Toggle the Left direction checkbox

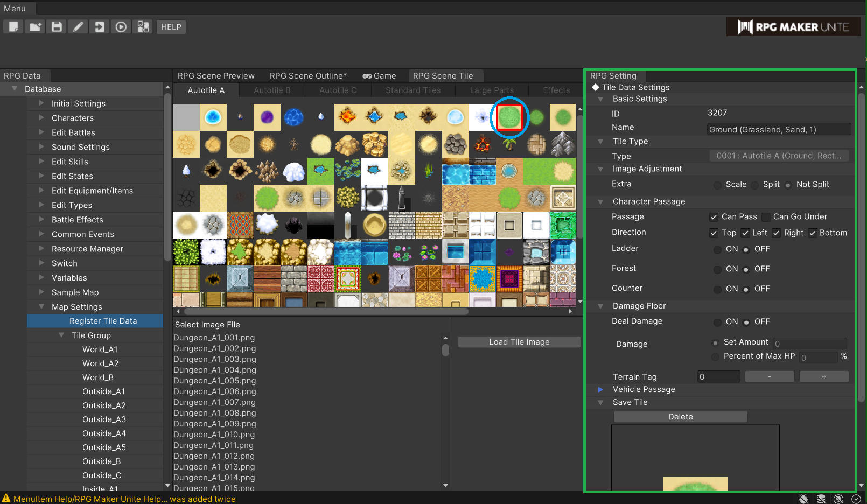(x=745, y=233)
